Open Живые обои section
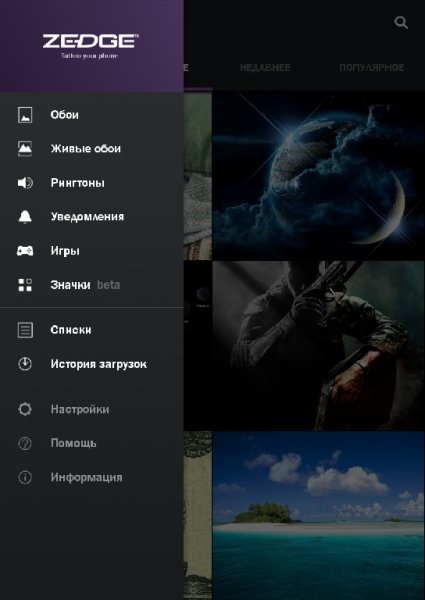This screenshot has height=600, width=425. click(x=92, y=148)
